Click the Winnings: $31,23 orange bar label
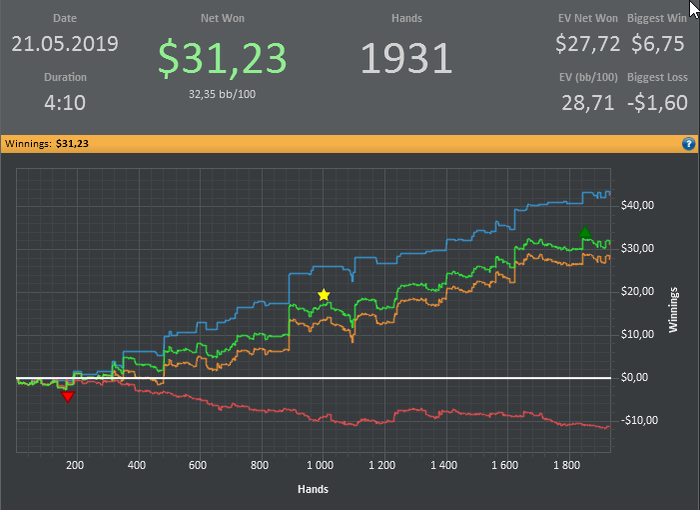Image resolution: width=700 pixels, height=510 pixels. (x=47, y=144)
